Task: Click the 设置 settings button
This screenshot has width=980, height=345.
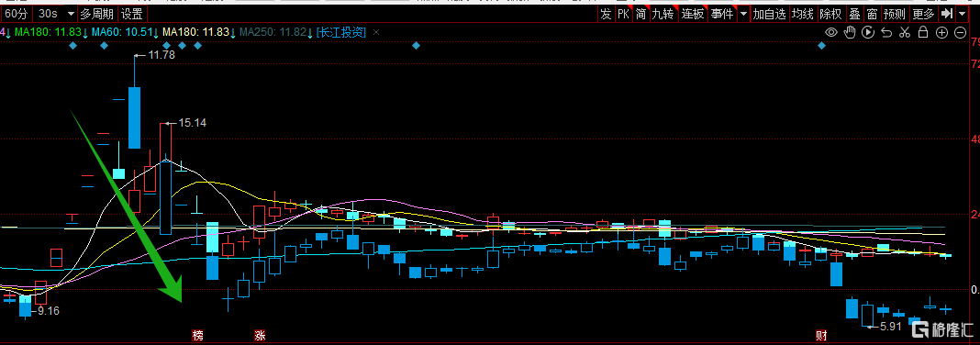Action: [132, 14]
